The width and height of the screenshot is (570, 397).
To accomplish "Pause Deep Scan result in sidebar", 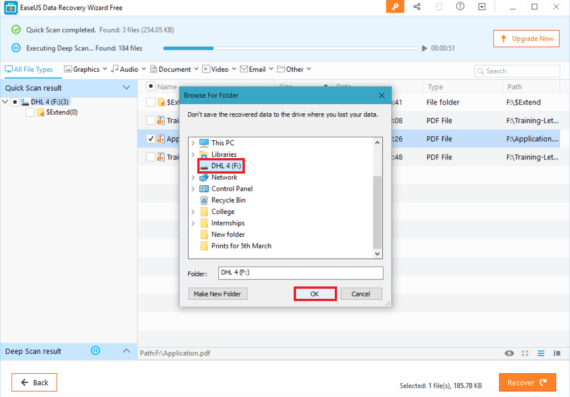I will 95,351.
